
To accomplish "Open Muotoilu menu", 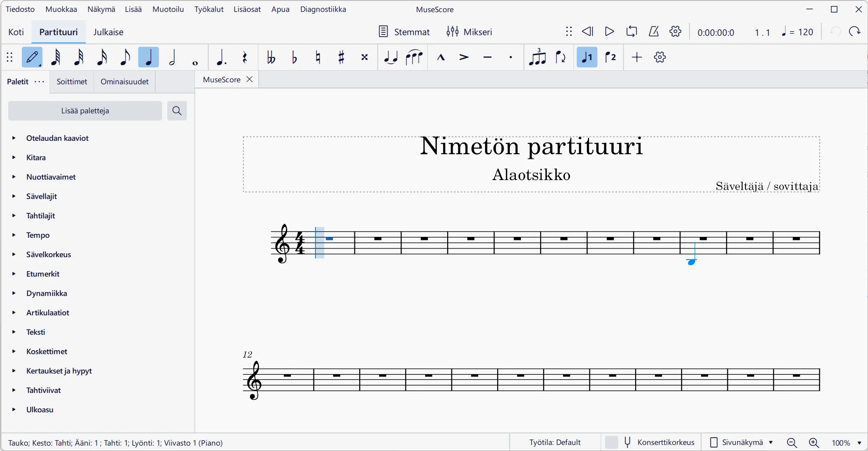I will (168, 9).
